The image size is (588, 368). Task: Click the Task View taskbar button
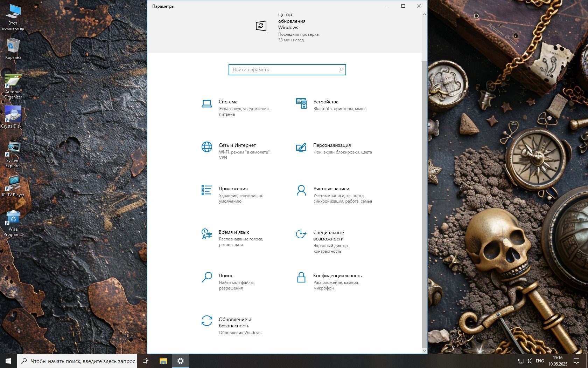click(146, 361)
